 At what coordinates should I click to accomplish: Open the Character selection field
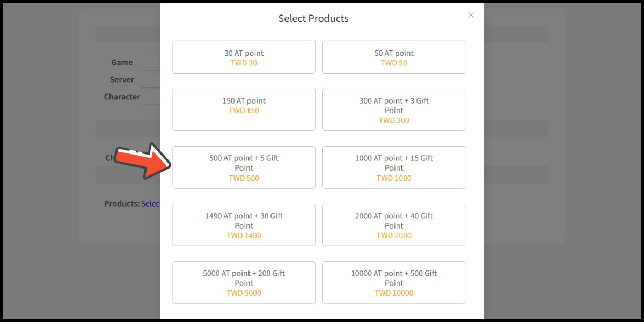click(x=151, y=97)
